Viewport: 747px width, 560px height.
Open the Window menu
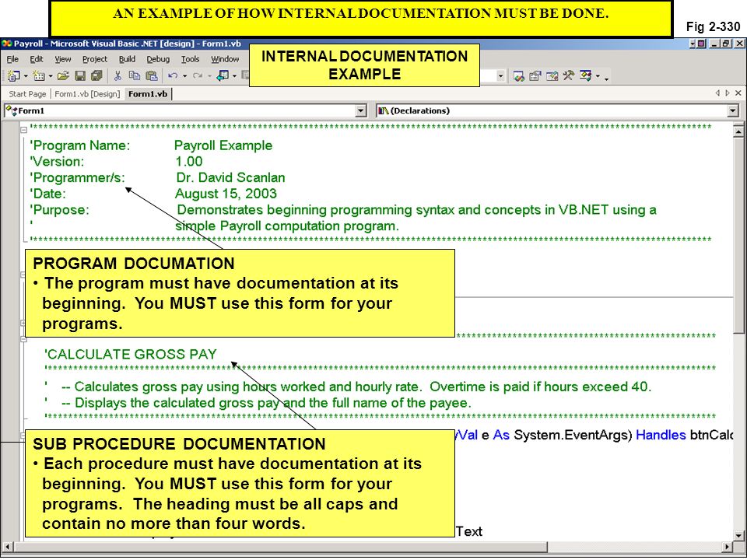click(225, 59)
